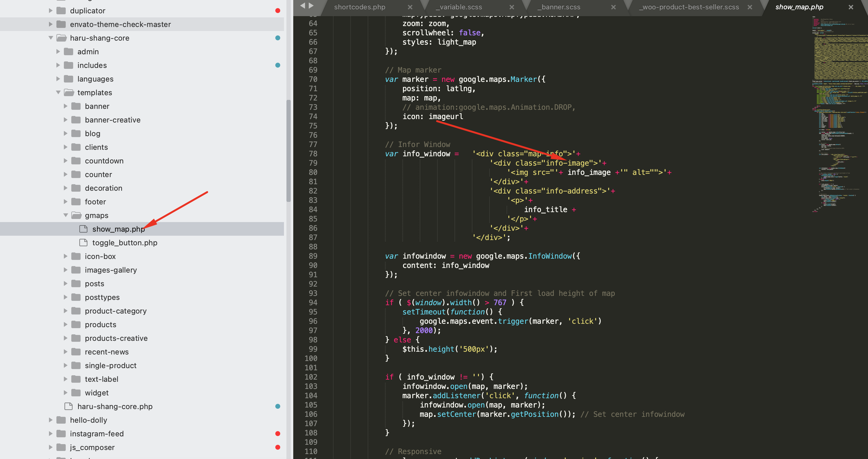Expand the instagram-feed folder arrow
The image size is (868, 459).
(51, 433)
